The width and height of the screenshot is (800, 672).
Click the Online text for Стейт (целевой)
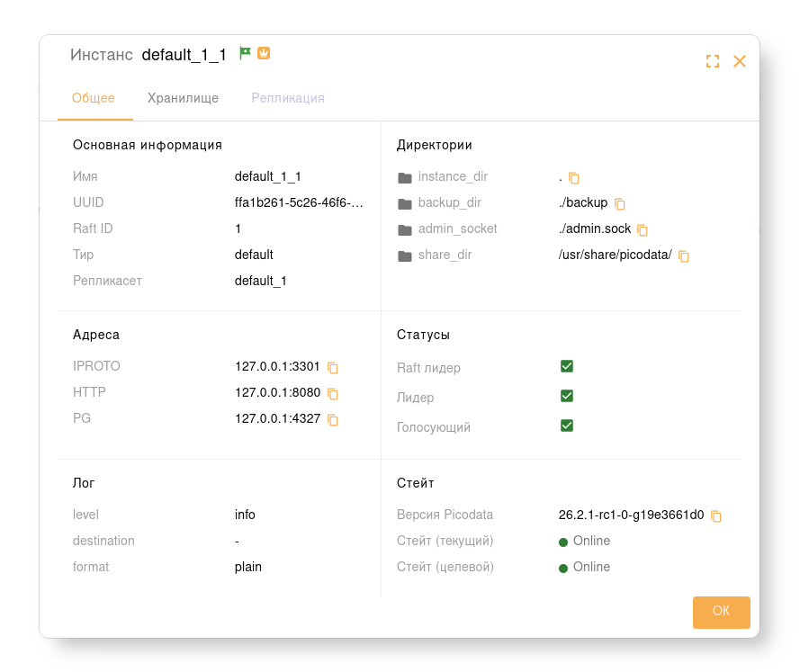pyautogui.click(x=591, y=567)
